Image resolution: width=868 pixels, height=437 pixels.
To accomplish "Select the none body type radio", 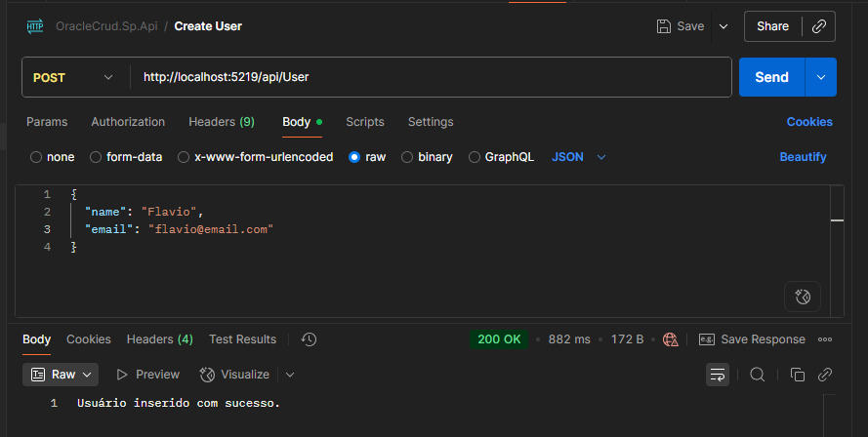I will (36, 157).
